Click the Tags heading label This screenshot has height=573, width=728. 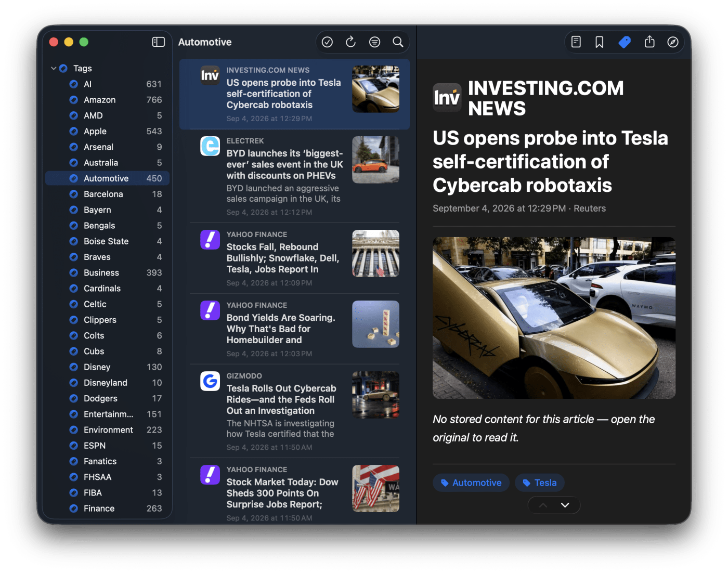(x=83, y=68)
